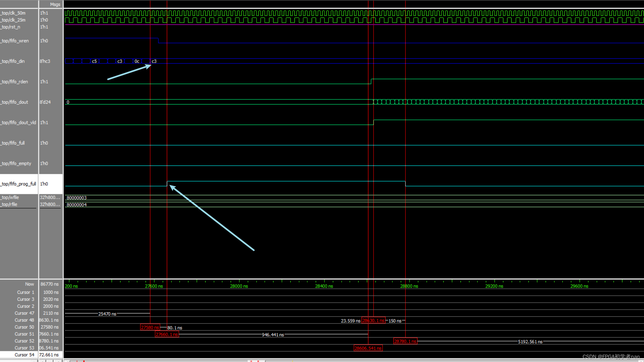Select the fifo_din signal
Screen dimensions: 644x362
[13, 61]
